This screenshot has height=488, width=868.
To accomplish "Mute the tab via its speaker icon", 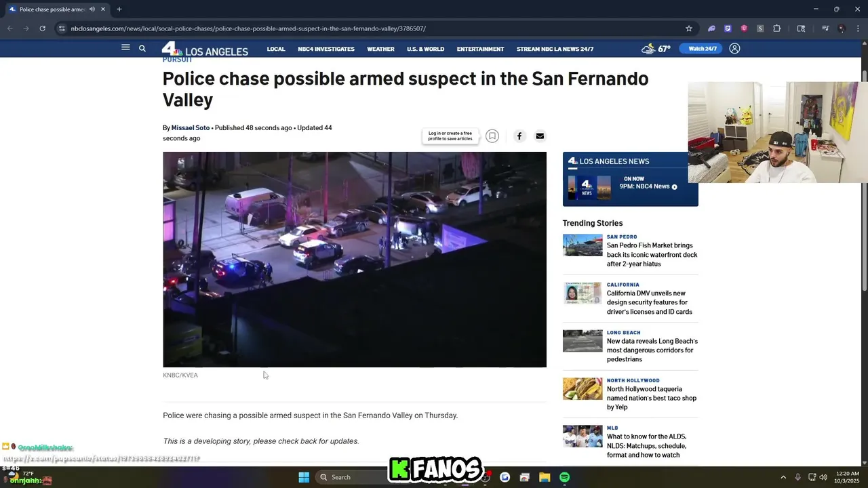I will coord(92,9).
